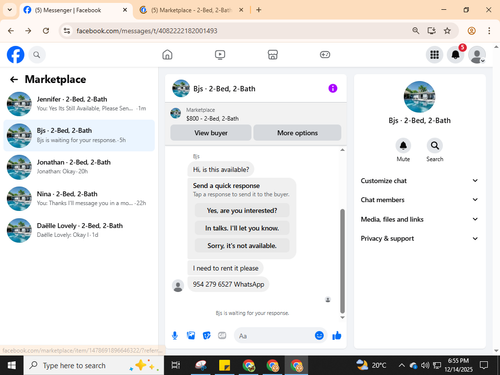Choose a sticker icon
Image resolution: width=500 pixels, height=375 pixels.
point(207,335)
